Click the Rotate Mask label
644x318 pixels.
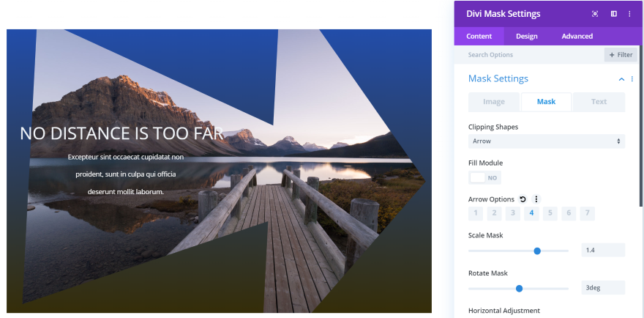coord(488,273)
